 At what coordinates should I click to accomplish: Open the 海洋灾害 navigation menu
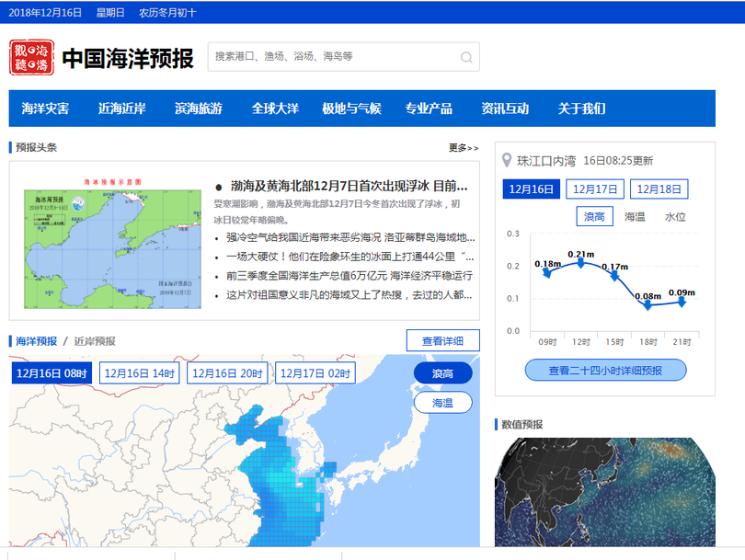pyautogui.click(x=46, y=108)
